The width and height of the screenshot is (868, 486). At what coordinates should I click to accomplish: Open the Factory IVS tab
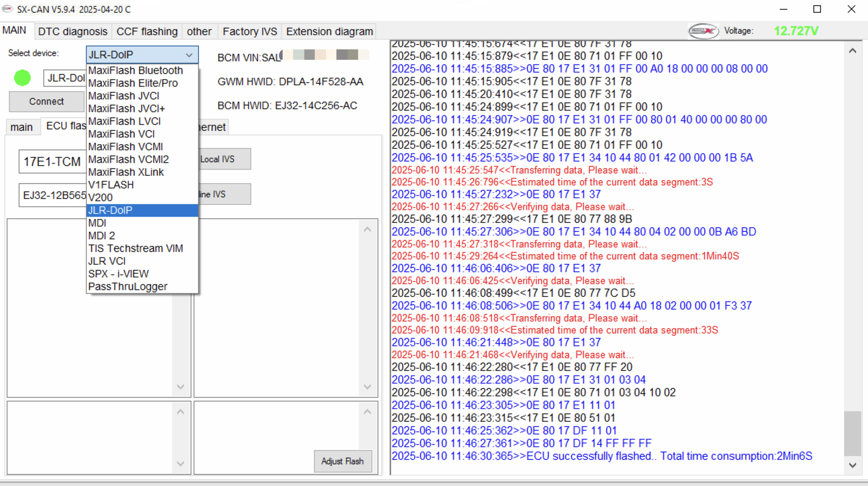tap(250, 31)
